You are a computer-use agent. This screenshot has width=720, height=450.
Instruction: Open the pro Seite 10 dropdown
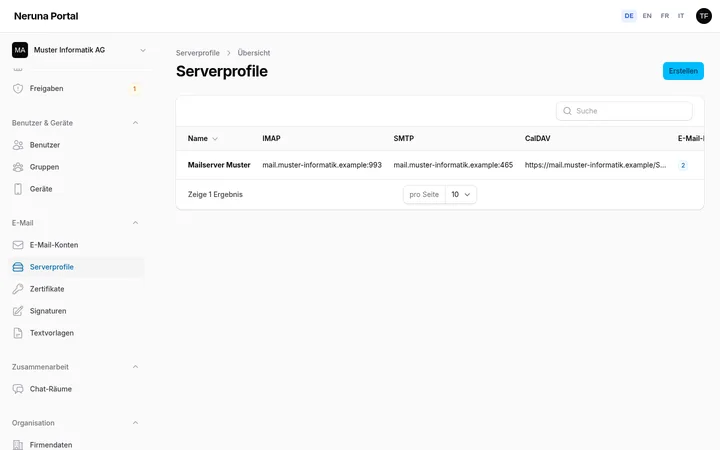pyautogui.click(x=461, y=195)
